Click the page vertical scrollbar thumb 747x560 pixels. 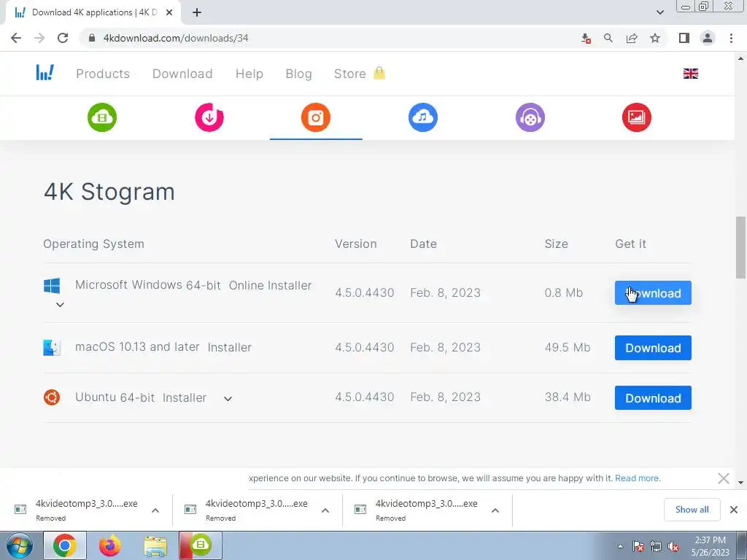(740, 248)
